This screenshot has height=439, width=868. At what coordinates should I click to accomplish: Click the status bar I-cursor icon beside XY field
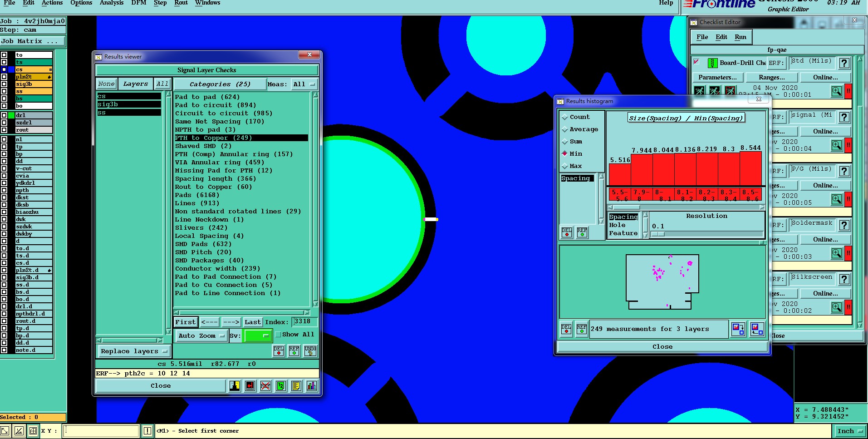[x=147, y=431]
